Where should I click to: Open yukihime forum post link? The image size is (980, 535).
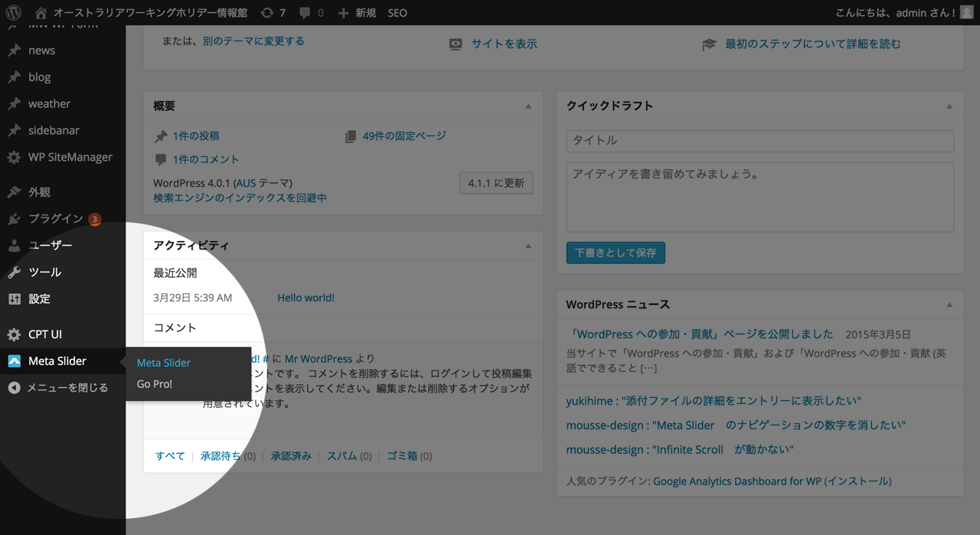(x=714, y=401)
